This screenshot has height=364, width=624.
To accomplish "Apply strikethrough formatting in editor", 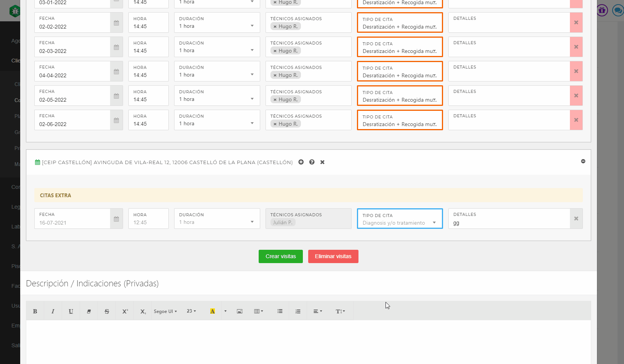I will (107, 311).
